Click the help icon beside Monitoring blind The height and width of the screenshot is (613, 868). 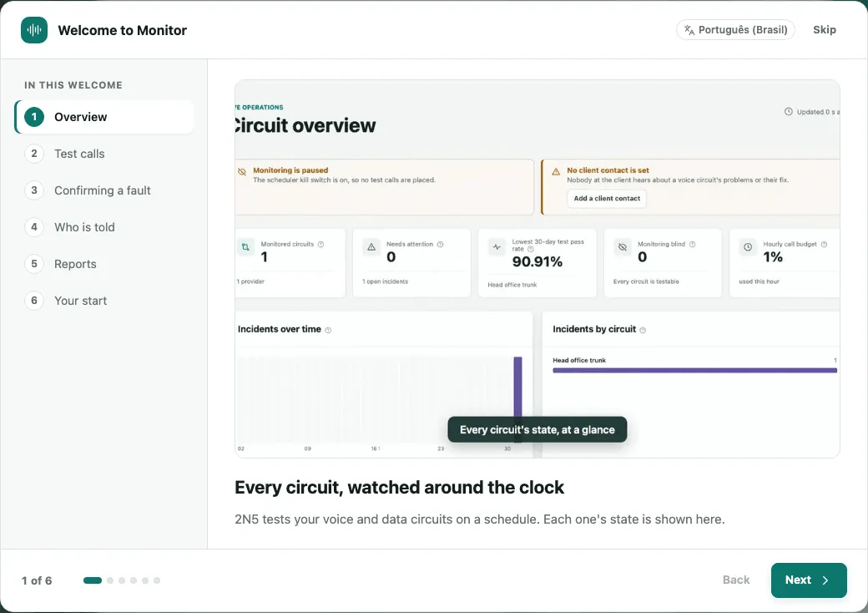692,244
